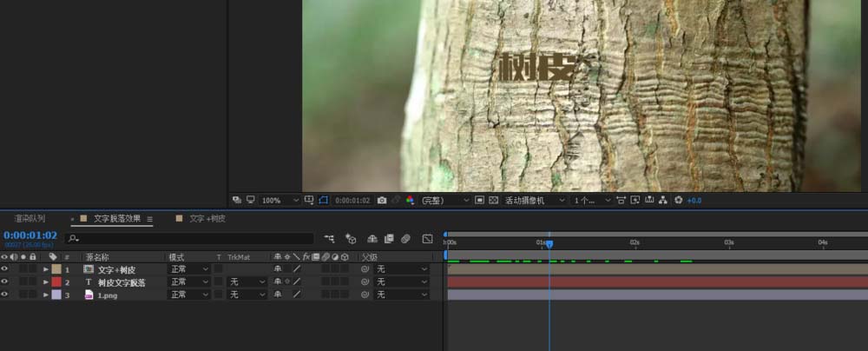Viewport: 868px width, 351px height.
Task: Open the TrkMat dropdown for 树皮文字脱落 layer
Action: point(248,281)
